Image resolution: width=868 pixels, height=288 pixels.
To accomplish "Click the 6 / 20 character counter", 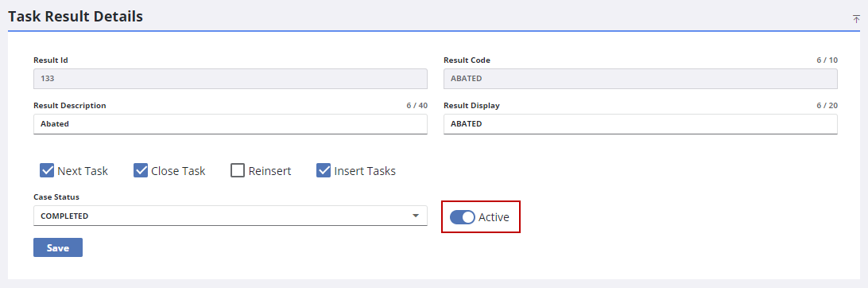I will pyautogui.click(x=827, y=105).
